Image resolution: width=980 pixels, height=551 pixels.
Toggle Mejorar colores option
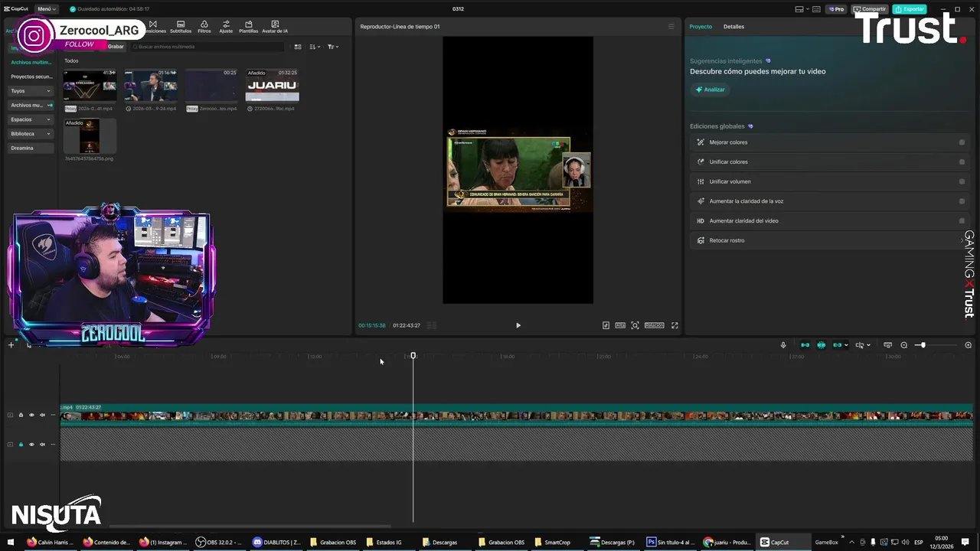click(962, 142)
